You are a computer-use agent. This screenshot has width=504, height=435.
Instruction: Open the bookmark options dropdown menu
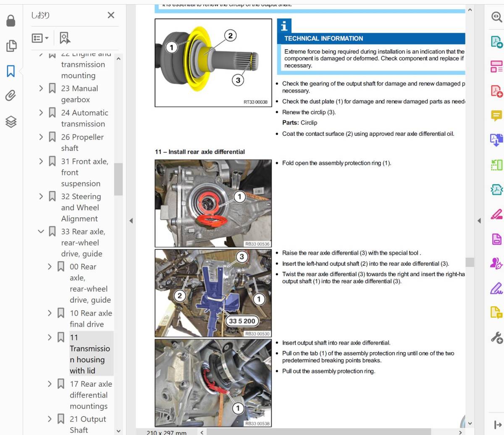[x=40, y=38]
